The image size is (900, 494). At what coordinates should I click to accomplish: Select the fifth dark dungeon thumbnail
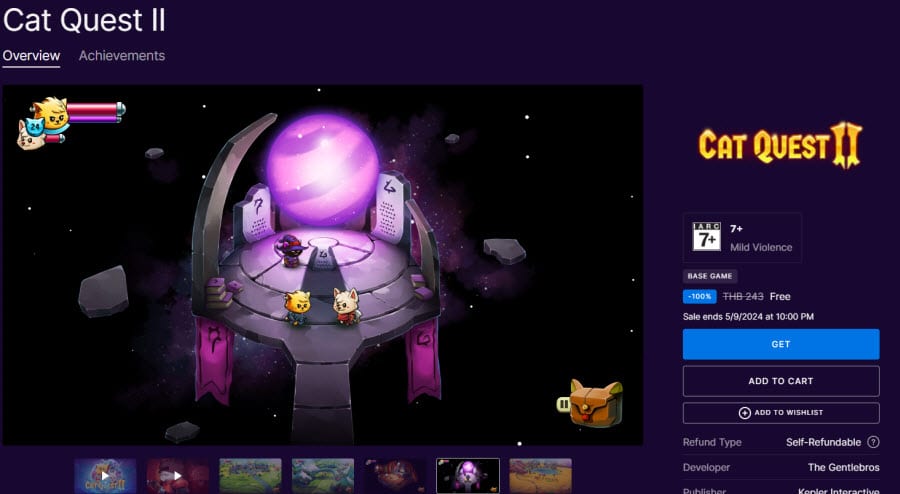pos(395,476)
